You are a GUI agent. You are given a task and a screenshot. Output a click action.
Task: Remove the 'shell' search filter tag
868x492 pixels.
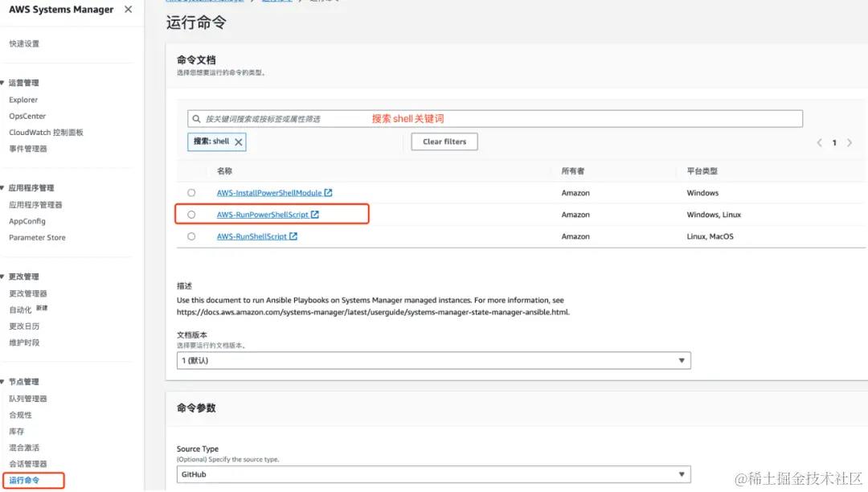click(239, 142)
